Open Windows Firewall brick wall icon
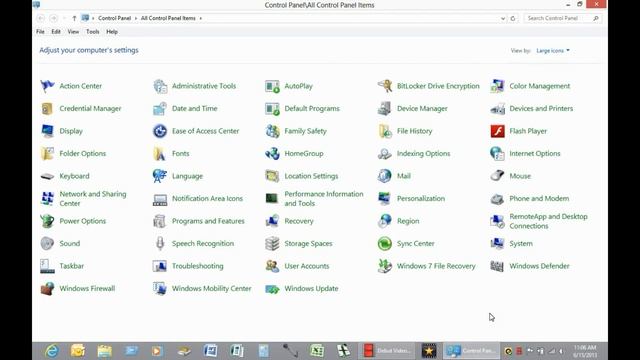The image size is (640, 360). click(x=47, y=288)
